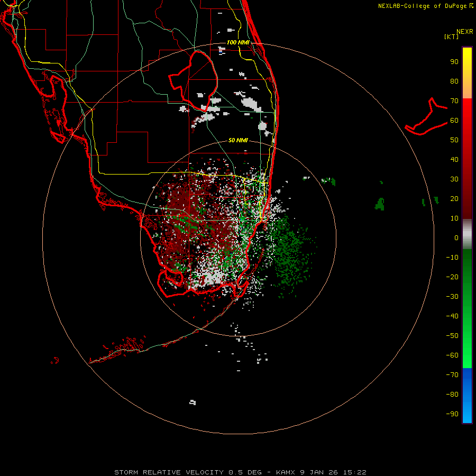Select the -40 tick label
Viewport: 476px width, 476px height.
click(x=452, y=316)
